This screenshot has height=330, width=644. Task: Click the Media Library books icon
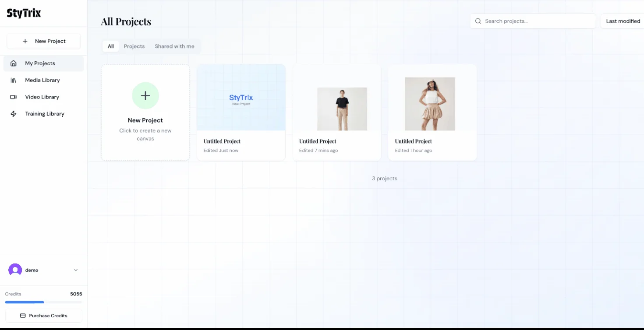pos(14,80)
